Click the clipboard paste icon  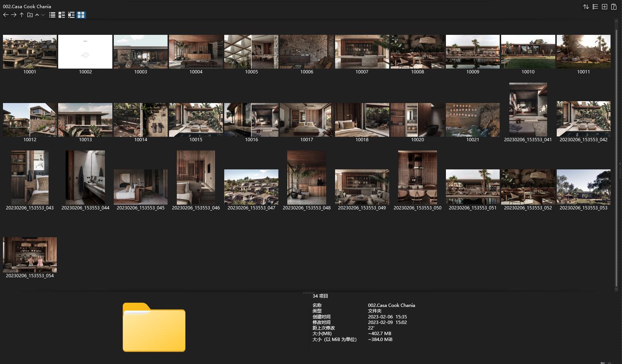(614, 7)
